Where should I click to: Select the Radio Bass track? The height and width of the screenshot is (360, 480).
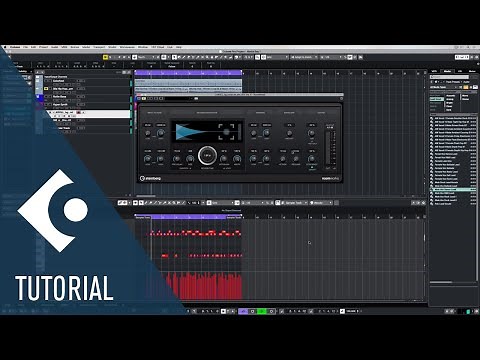[x=59, y=97]
